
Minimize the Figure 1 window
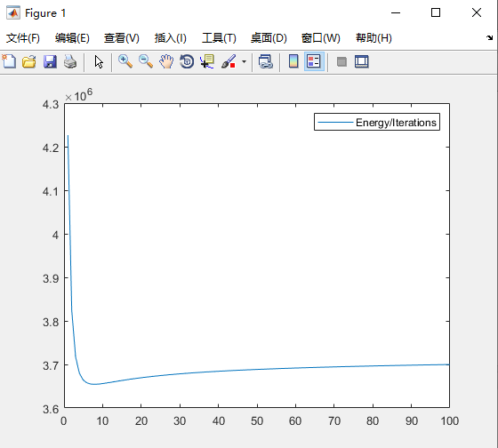pos(396,12)
